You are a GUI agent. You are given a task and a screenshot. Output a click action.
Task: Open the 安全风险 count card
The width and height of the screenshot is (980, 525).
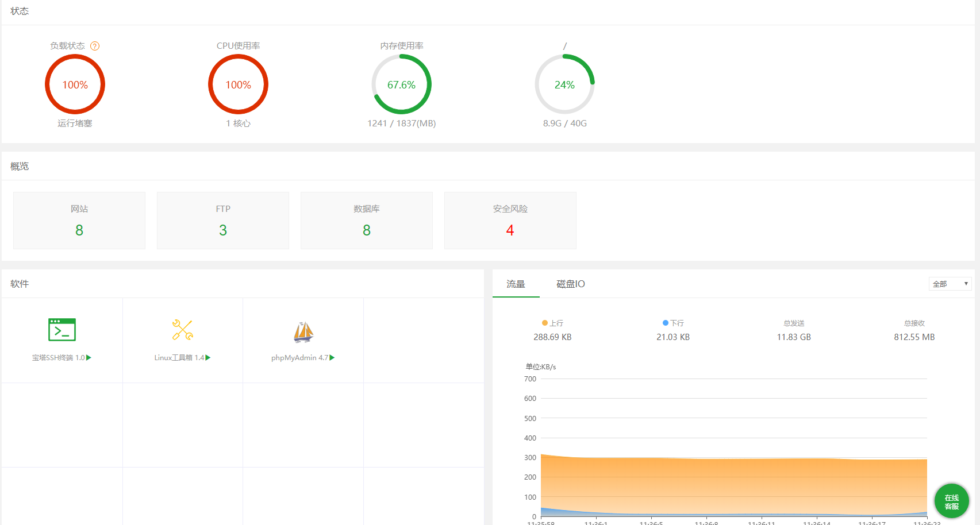pyautogui.click(x=510, y=221)
